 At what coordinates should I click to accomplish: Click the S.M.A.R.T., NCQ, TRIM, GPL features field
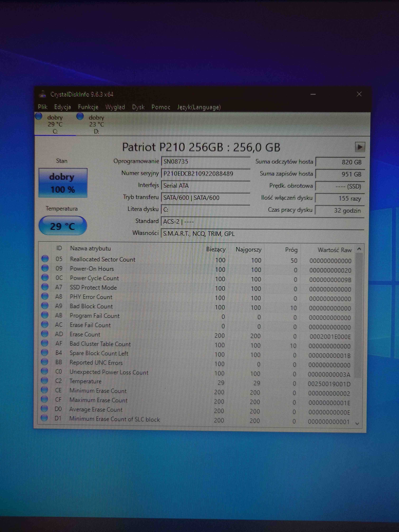[x=263, y=234]
